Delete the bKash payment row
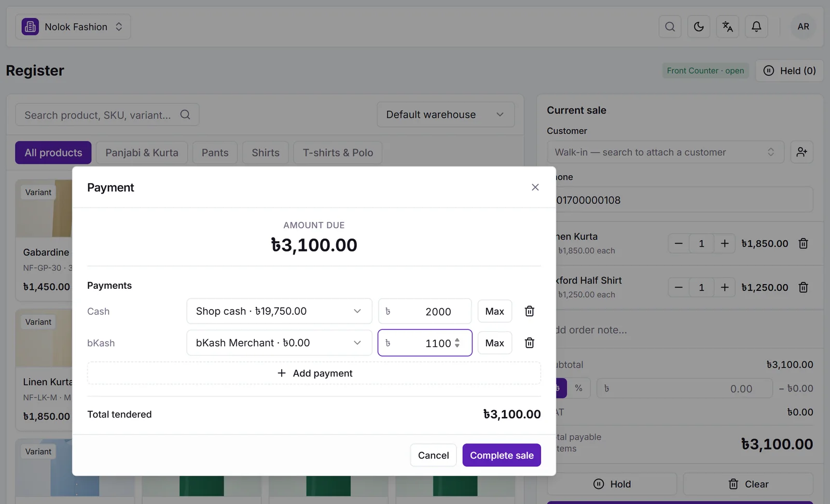This screenshot has width=830, height=504. coord(529,343)
